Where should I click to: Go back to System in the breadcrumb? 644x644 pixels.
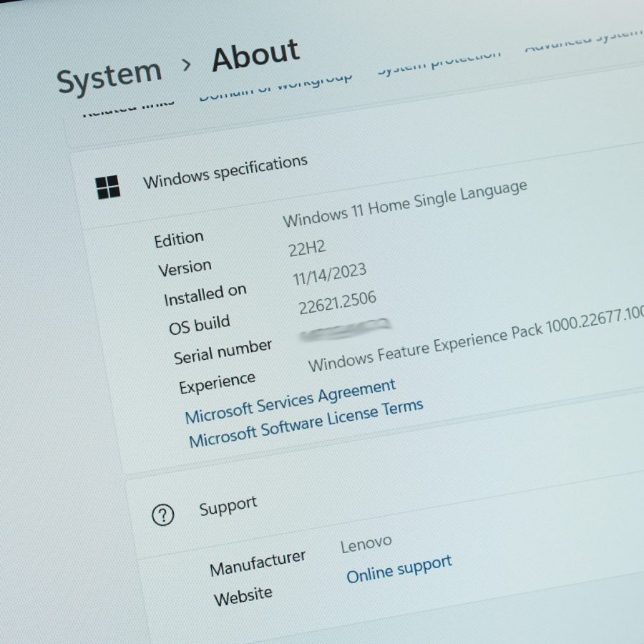109,77
